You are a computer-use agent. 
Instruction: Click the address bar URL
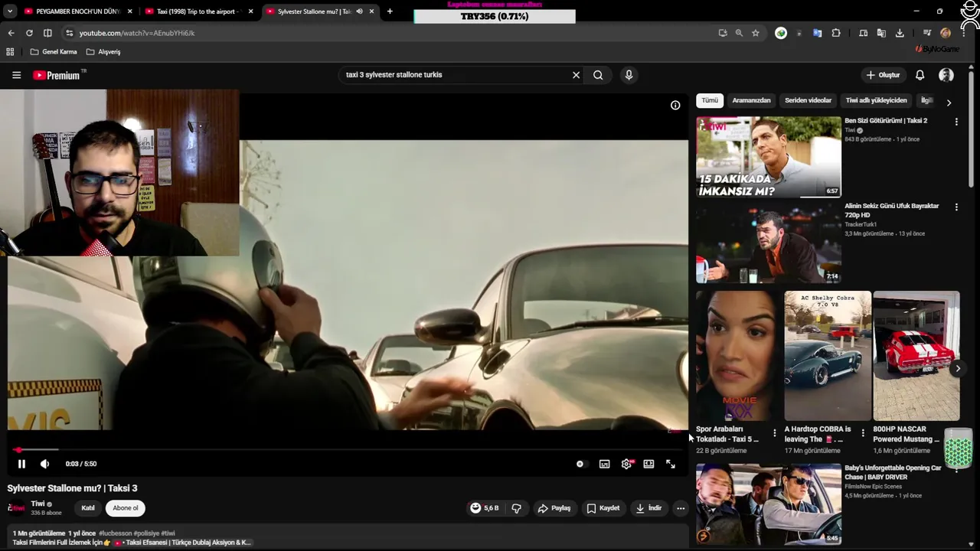click(x=137, y=33)
